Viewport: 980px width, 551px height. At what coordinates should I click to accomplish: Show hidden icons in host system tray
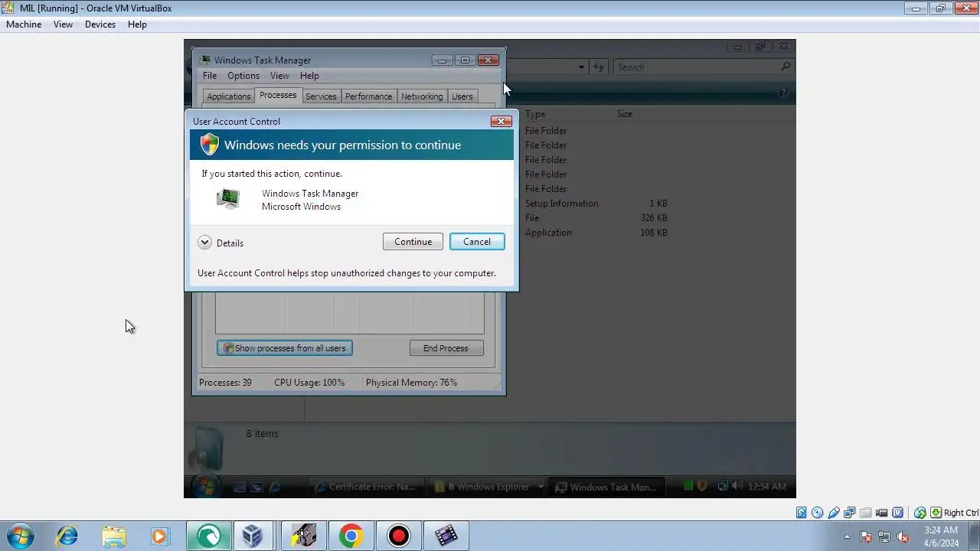(847, 536)
